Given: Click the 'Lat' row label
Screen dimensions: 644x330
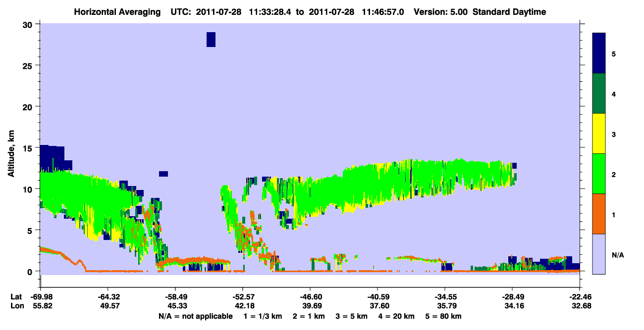Looking at the screenshot, I should point(16,297).
